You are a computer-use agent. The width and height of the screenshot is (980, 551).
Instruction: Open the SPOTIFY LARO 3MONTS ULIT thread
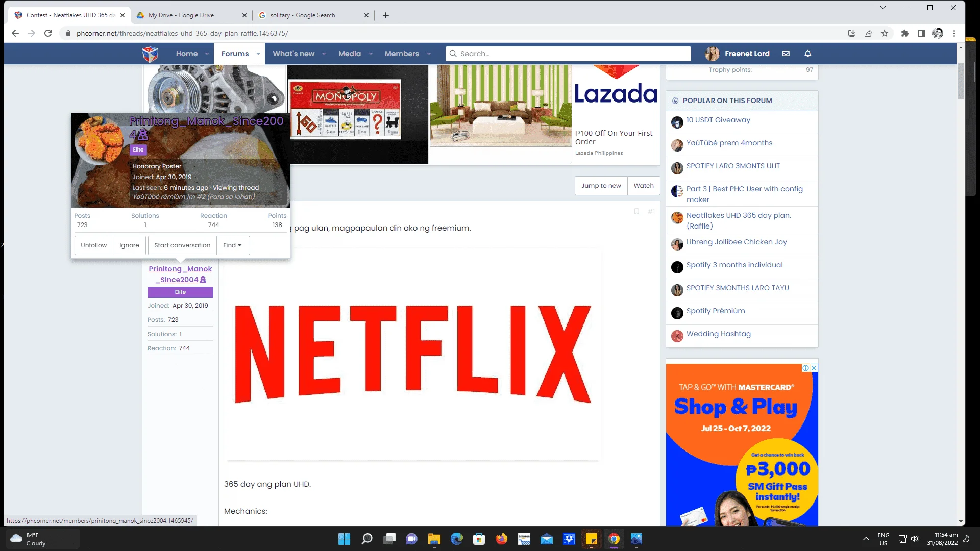(x=733, y=166)
